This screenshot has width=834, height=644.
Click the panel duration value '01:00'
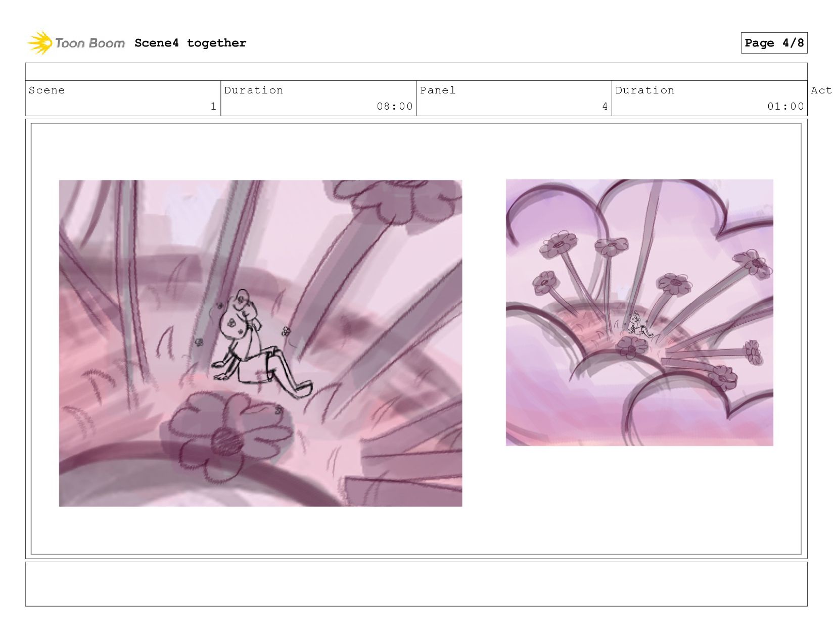click(785, 106)
